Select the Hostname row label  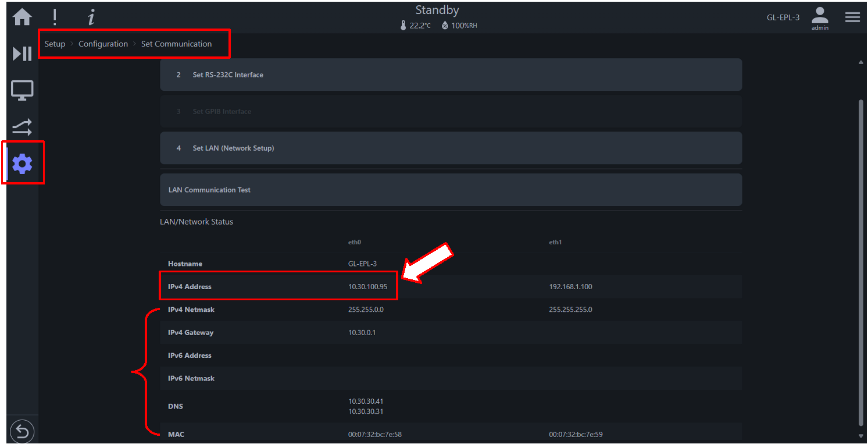185,264
